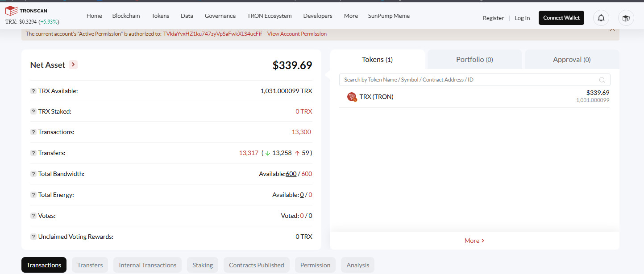Click the TRONSCAN logo
This screenshot has width=644, height=274.
[x=26, y=11]
